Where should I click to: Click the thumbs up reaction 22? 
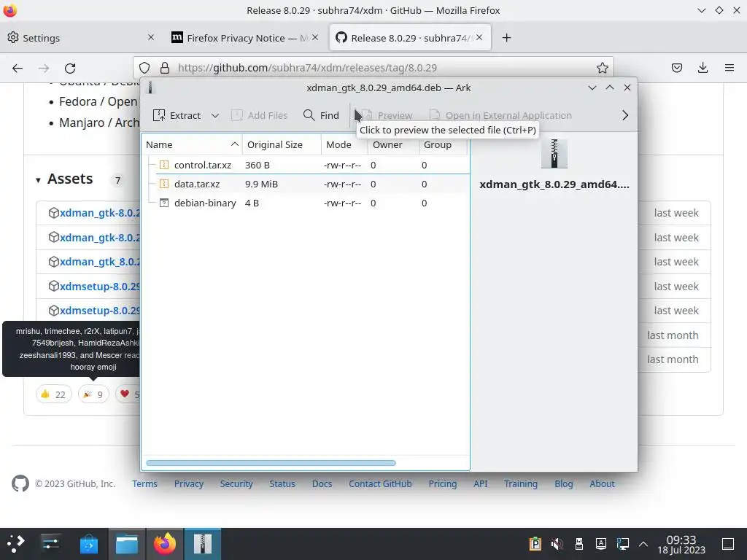pyautogui.click(x=53, y=394)
